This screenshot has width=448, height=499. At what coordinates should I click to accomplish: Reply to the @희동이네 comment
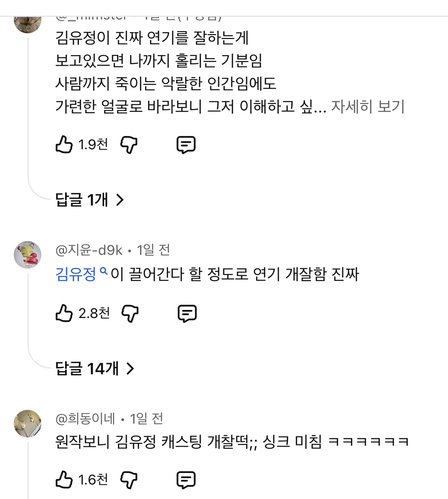[x=186, y=479]
